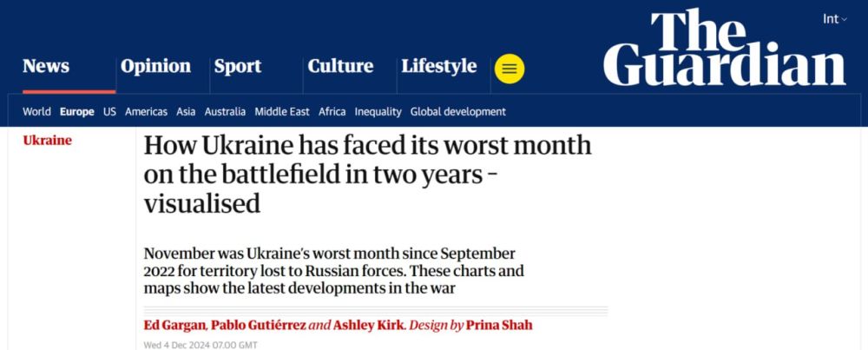Viewport: 868px width, 350px height.
Task: Go to the Opinion section
Action: pos(155,66)
